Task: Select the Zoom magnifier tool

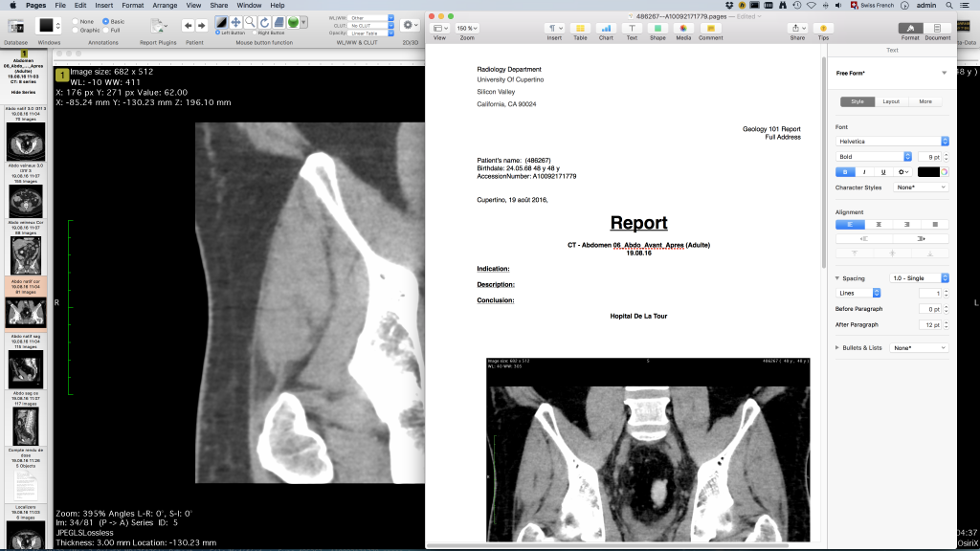Action: [250, 23]
